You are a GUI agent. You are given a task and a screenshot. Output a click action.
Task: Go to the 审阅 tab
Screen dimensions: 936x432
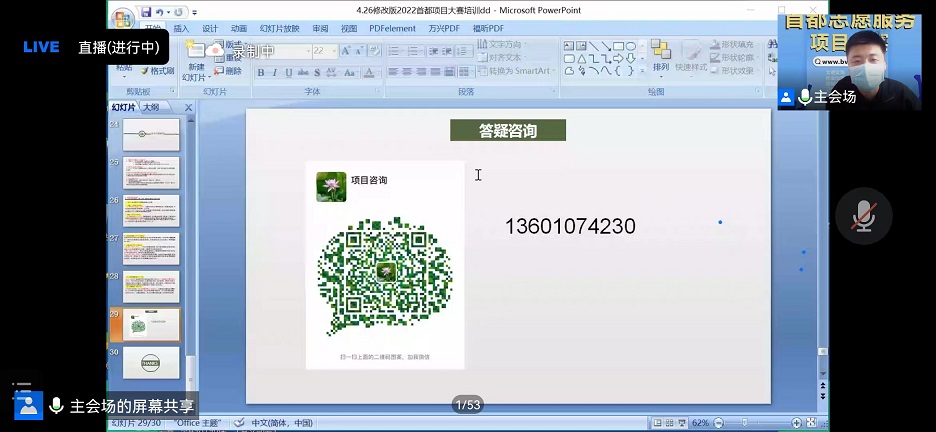click(x=320, y=28)
